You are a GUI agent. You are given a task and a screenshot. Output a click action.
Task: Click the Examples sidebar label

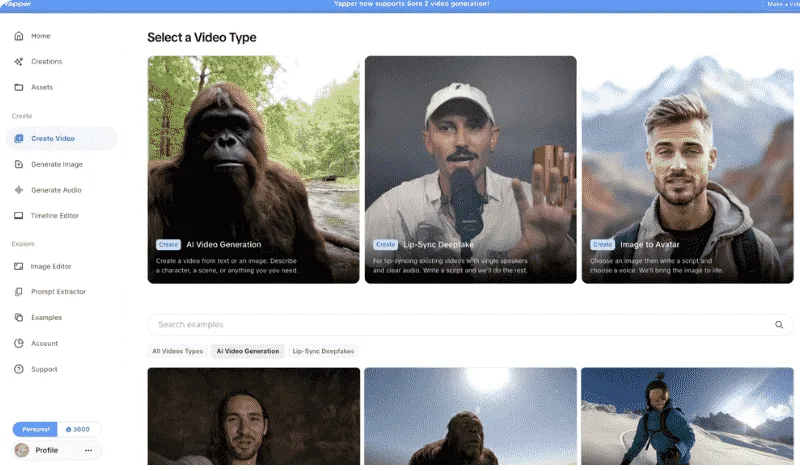click(46, 317)
